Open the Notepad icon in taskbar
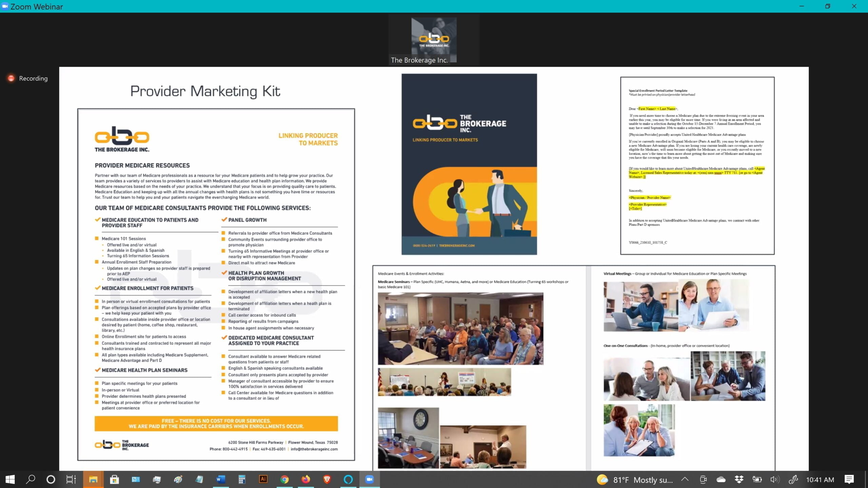868x488 pixels. [x=199, y=479]
